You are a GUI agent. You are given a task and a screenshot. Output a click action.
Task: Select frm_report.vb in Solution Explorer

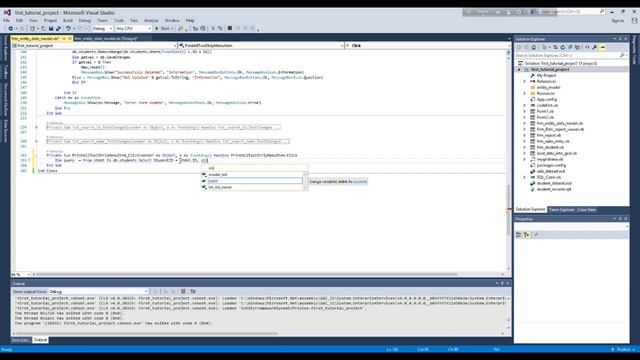(x=549, y=135)
